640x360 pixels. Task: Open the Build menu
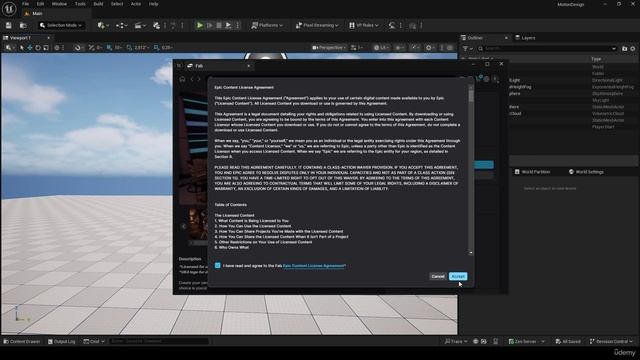click(x=98, y=4)
